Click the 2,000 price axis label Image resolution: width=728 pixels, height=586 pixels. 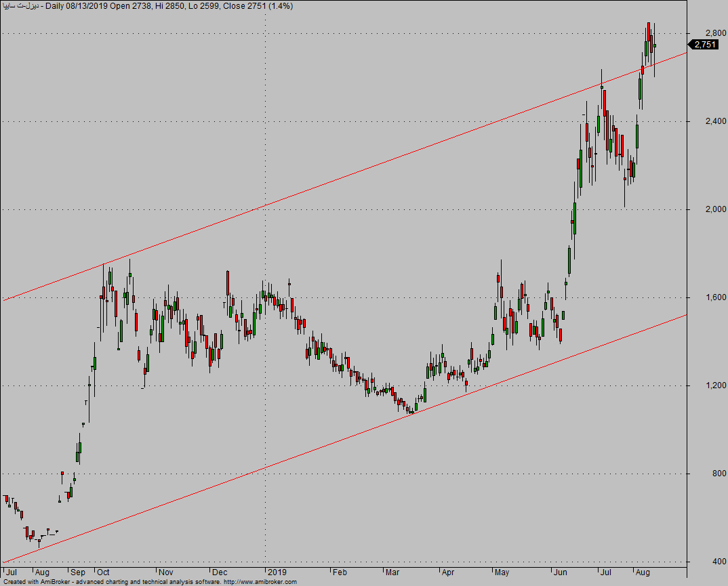pyautogui.click(x=716, y=209)
